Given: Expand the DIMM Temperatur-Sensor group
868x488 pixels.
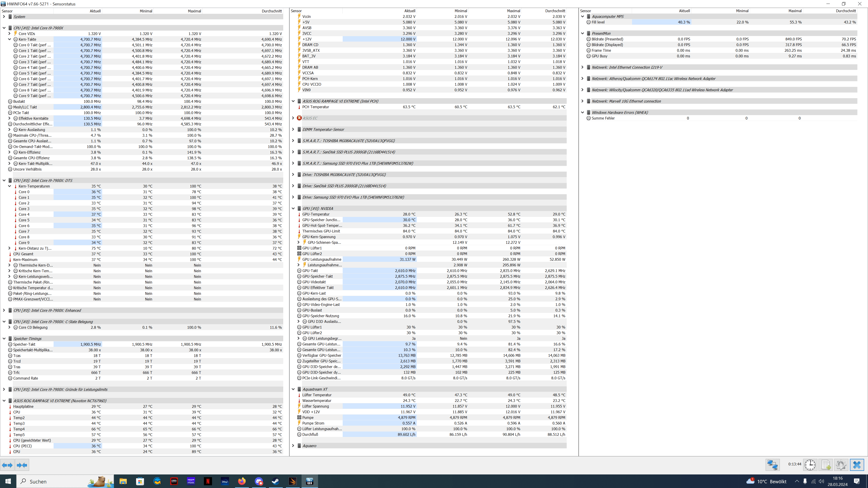Looking at the screenshot, I should [293, 129].
